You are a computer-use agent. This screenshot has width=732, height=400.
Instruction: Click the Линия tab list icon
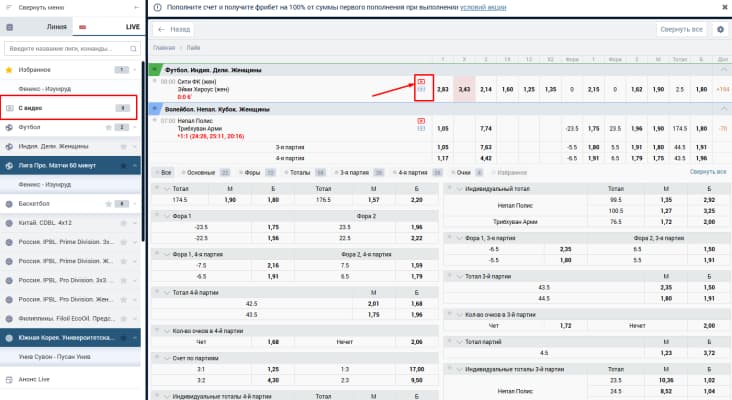click(x=9, y=27)
